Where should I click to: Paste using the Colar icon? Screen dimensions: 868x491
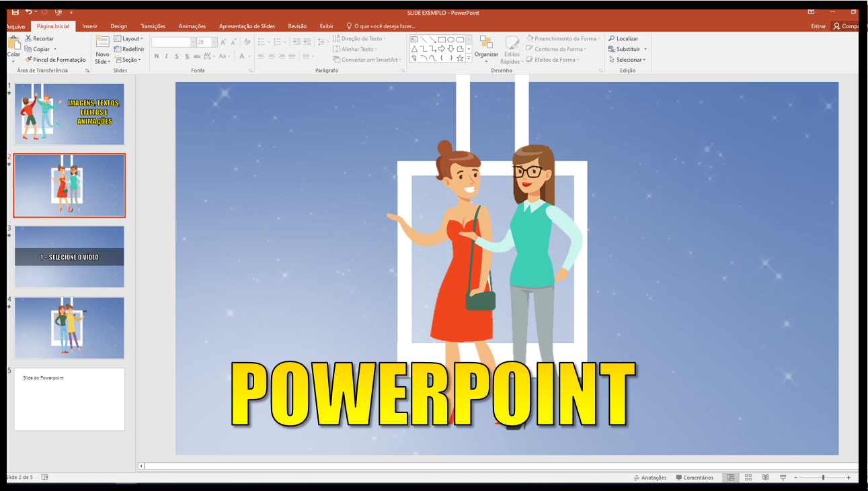(x=13, y=42)
